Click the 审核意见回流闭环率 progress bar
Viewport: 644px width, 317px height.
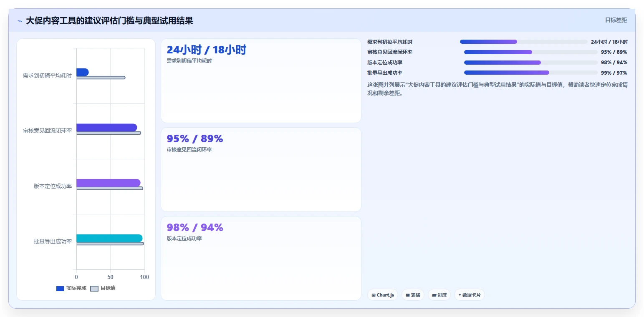coord(531,52)
